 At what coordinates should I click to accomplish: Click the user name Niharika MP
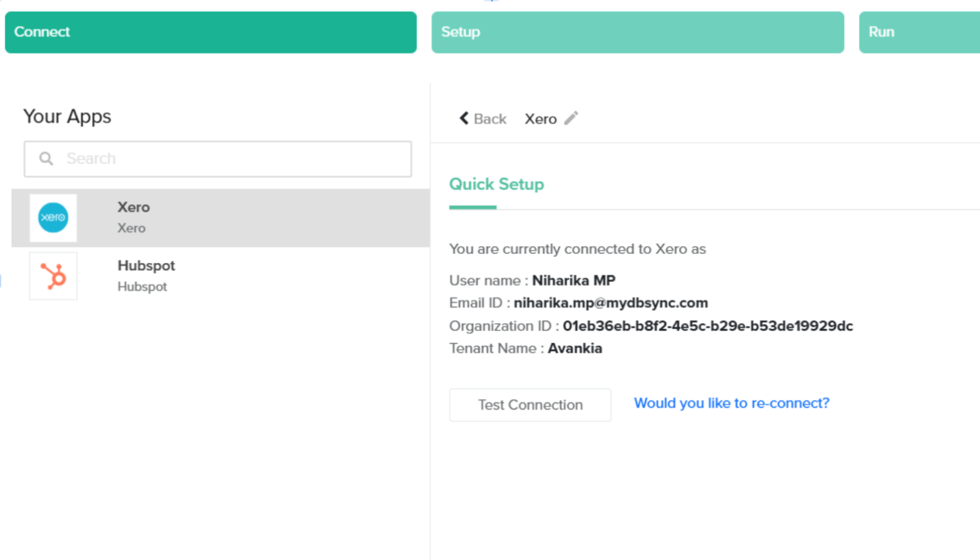coord(573,281)
